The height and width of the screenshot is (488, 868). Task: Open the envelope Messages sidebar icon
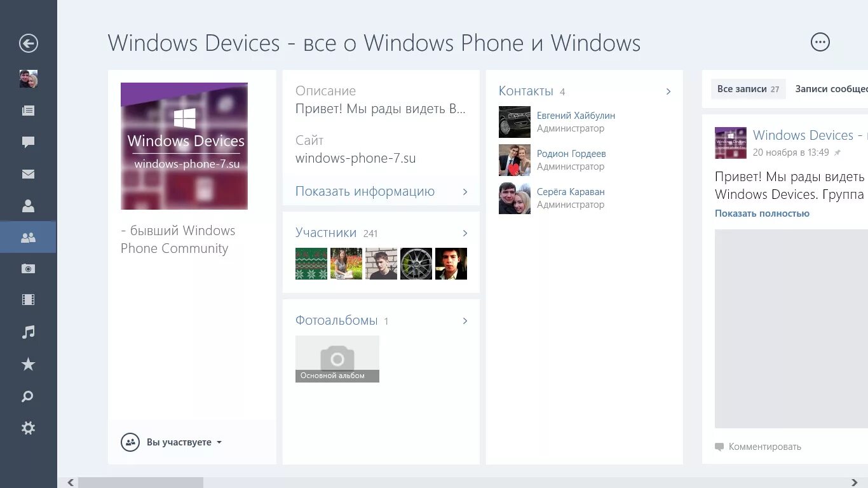[29, 174]
